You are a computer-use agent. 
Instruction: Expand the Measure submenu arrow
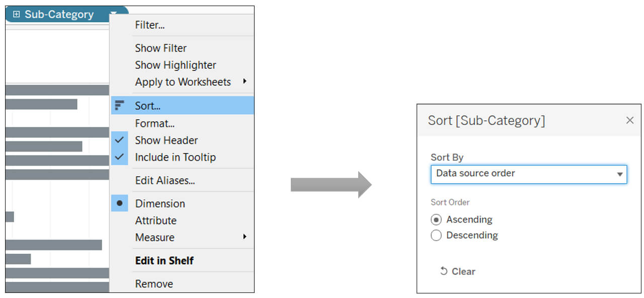[245, 237]
